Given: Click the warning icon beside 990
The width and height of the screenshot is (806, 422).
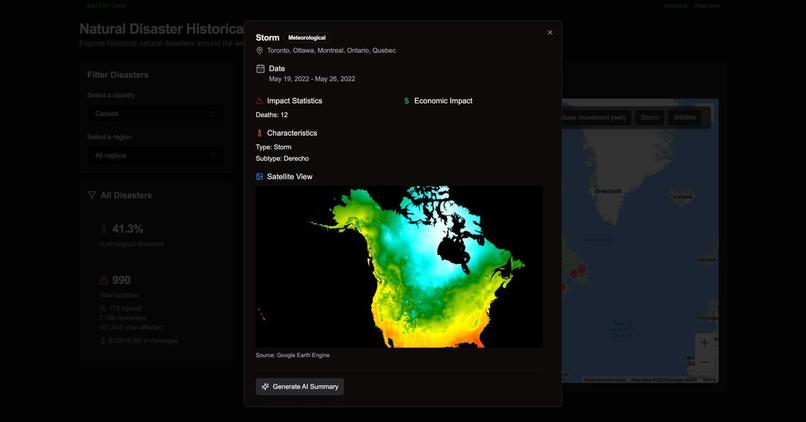Looking at the screenshot, I should [x=104, y=280].
